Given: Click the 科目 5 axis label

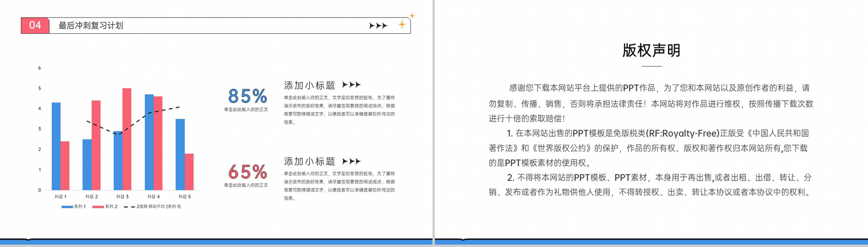Looking at the screenshot, I should click(x=184, y=197).
